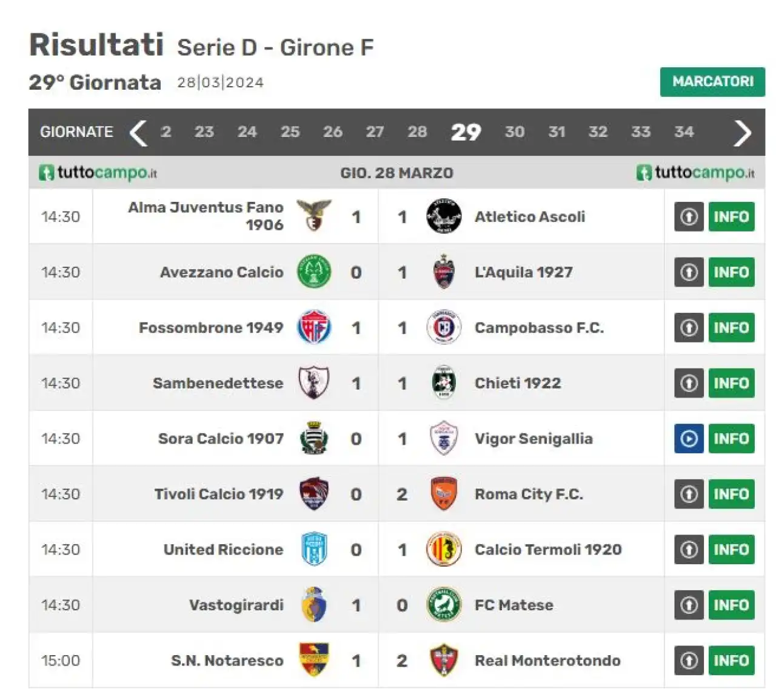Select giornata 28 in the round bar
Viewport: 776px width, 700px height.
417,132
